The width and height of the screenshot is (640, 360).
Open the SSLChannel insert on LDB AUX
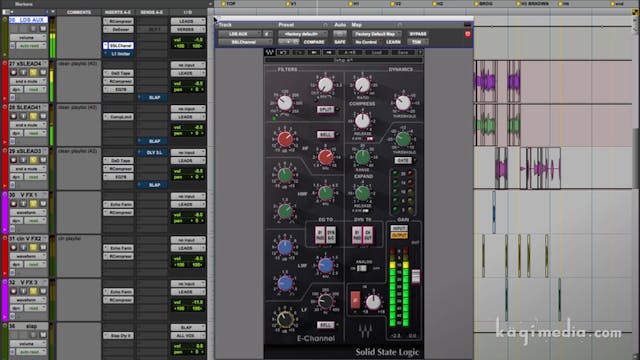(x=118, y=46)
